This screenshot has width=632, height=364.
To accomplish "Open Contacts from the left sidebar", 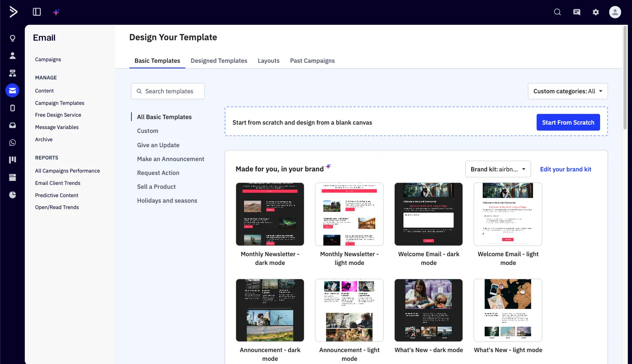I will 13,56.
